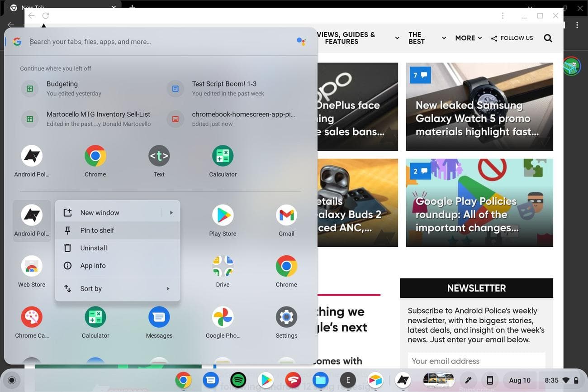This screenshot has height=392, width=588.
Task: Open the Budgeting recent spreadsheet
Action: (x=62, y=88)
